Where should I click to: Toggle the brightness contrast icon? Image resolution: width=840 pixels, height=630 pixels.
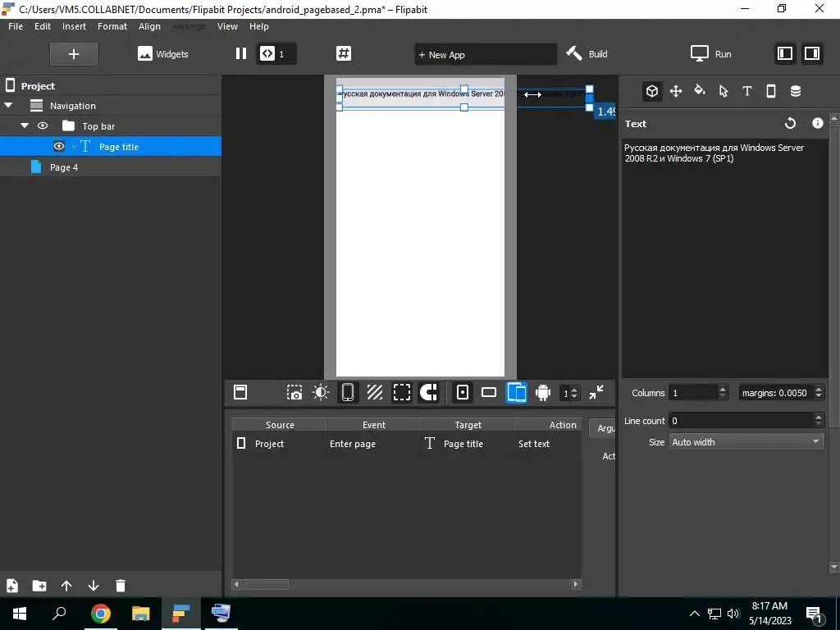pos(321,393)
